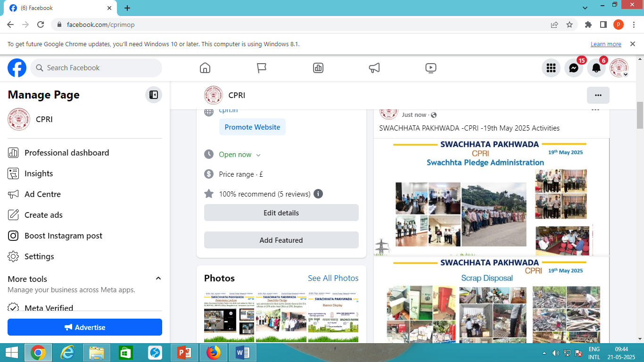This screenshot has width=644, height=362.
Task: Open the Chrome Extensions puzzle icon
Action: click(x=588, y=25)
